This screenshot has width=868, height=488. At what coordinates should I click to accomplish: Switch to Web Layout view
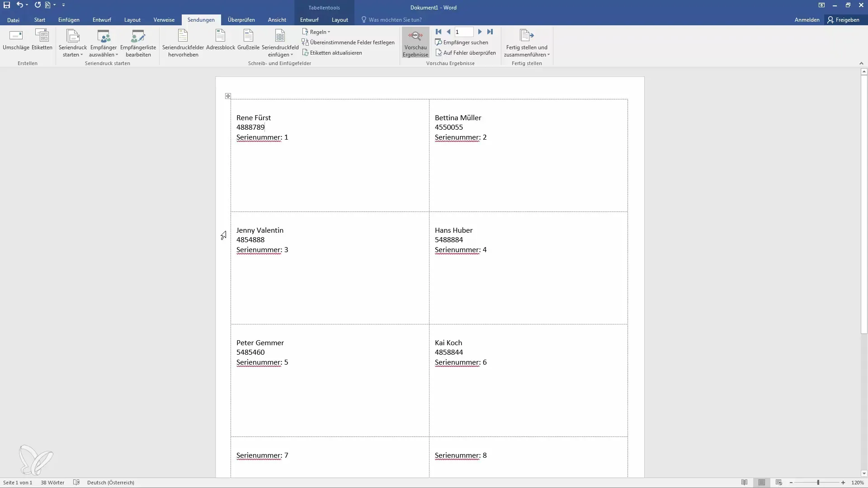coord(778,483)
